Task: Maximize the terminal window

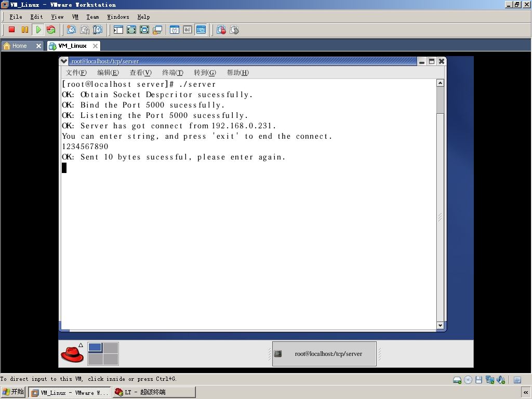Action: click(x=432, y=61)
